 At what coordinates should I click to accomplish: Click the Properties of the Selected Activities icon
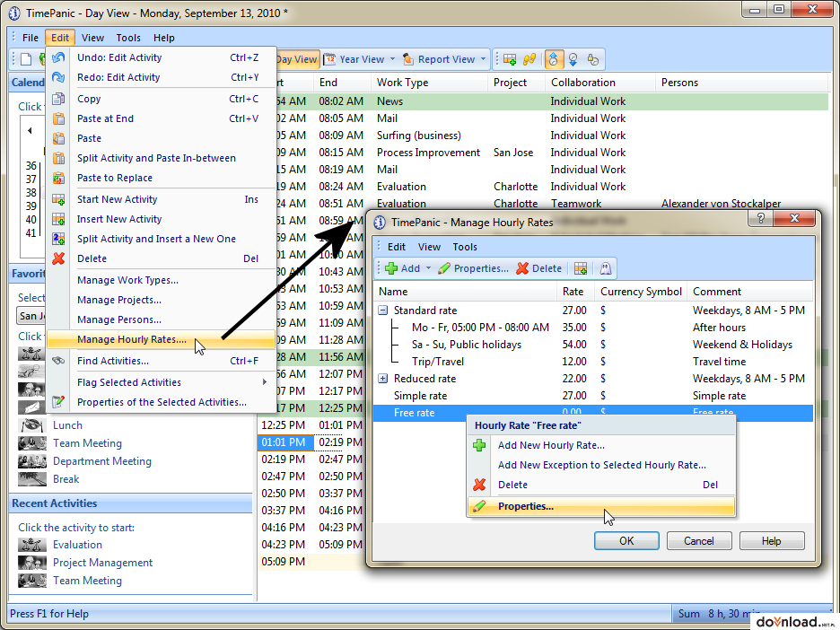58,402
